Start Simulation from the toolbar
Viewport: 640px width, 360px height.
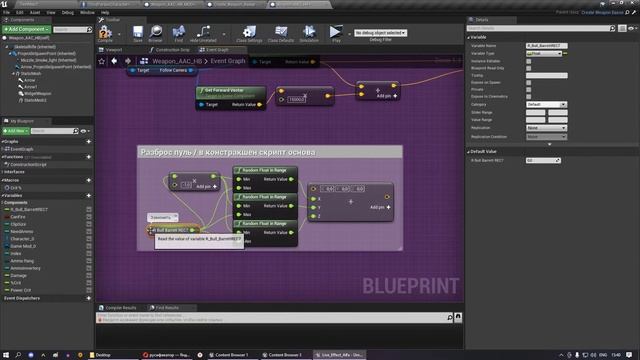(x=309, y=32)
